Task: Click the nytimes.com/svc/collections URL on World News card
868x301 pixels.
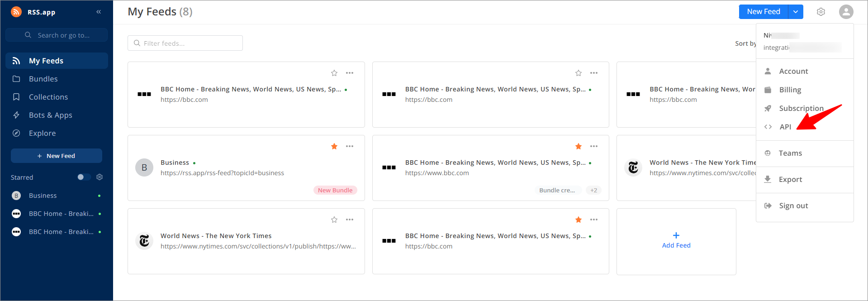Action: [x=258, y=246]
